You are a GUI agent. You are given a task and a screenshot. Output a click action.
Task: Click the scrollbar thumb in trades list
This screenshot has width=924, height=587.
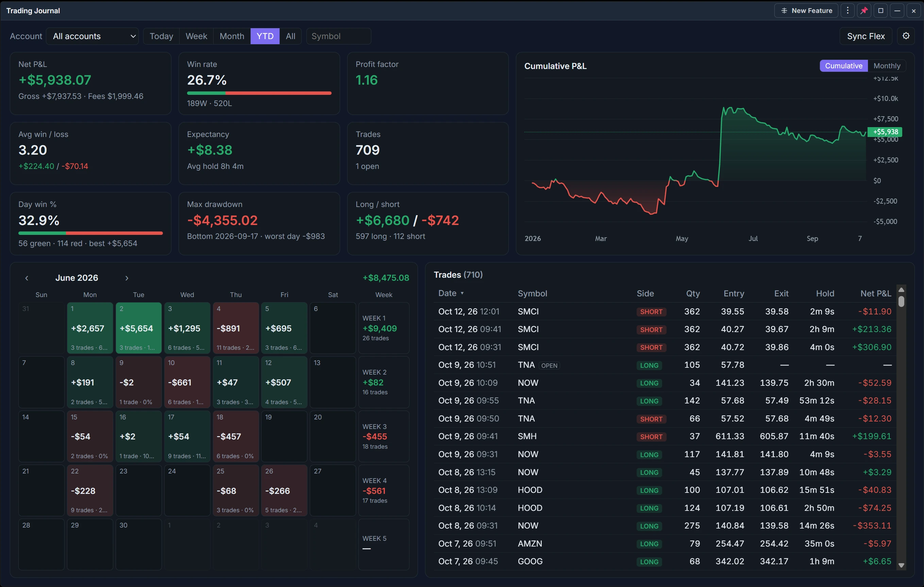(901, 302)
